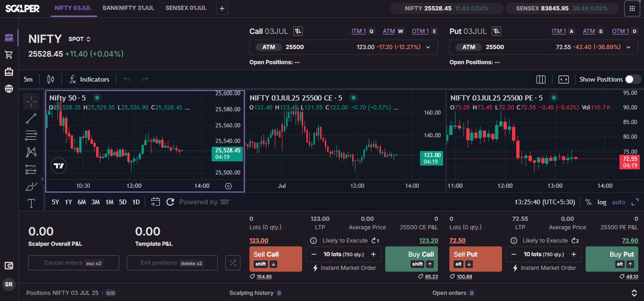The image size is (644, 301).
Task: Open Indicators menu
Action: (x=89, y=79)
